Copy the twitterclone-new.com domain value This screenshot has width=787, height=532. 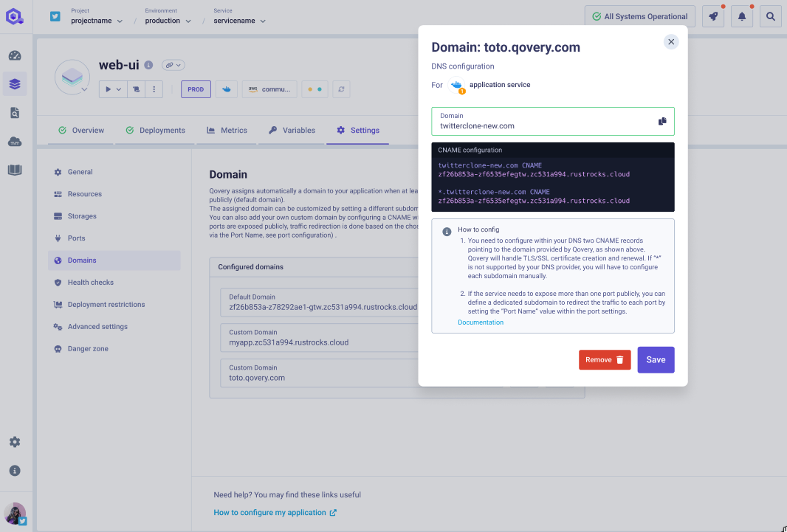pyautogui.click(x=662, y=121)
